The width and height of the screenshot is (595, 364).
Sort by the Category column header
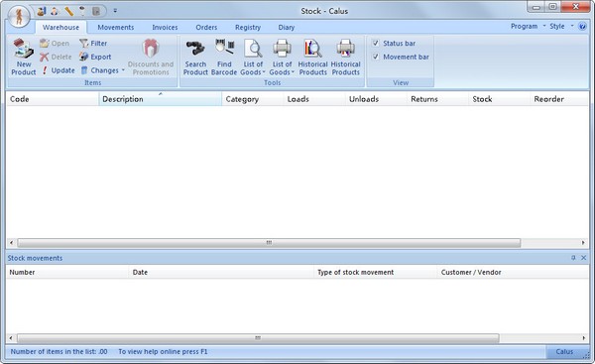(x=253, y=99)
